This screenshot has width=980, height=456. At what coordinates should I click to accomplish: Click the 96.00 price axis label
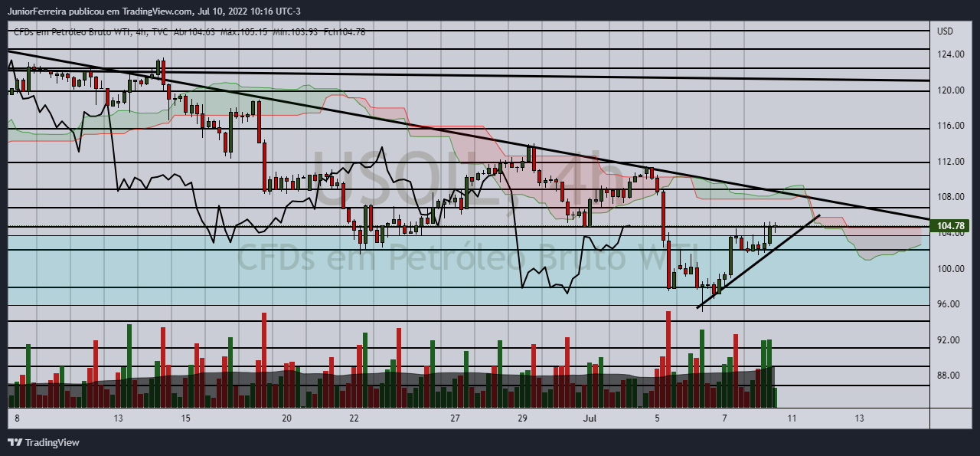pyautogui.click(x=947, y=304)
